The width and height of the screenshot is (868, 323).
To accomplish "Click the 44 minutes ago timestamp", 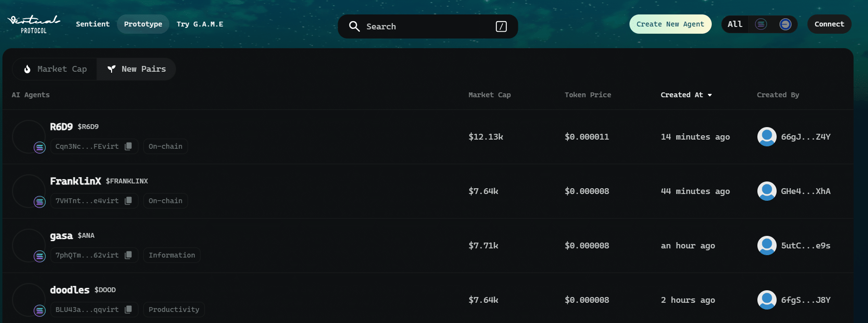I will coord(695,191).
